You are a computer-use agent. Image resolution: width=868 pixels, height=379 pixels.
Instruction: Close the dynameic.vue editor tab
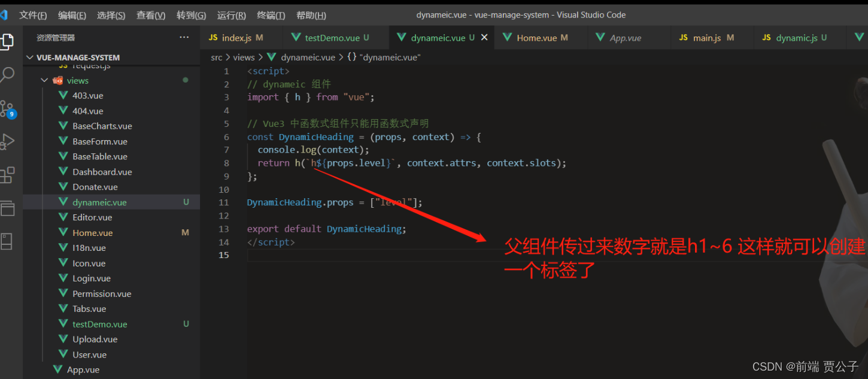(484, 37)
